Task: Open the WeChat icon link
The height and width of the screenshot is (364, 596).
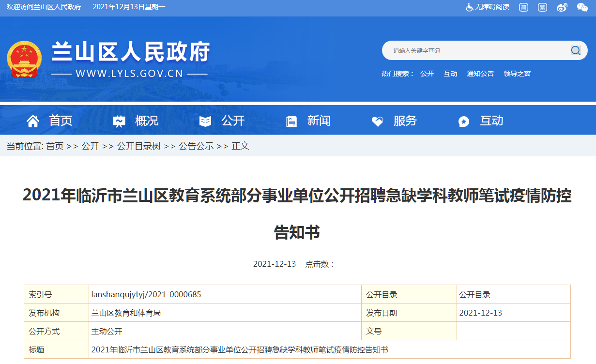Action: pos(582,7)
